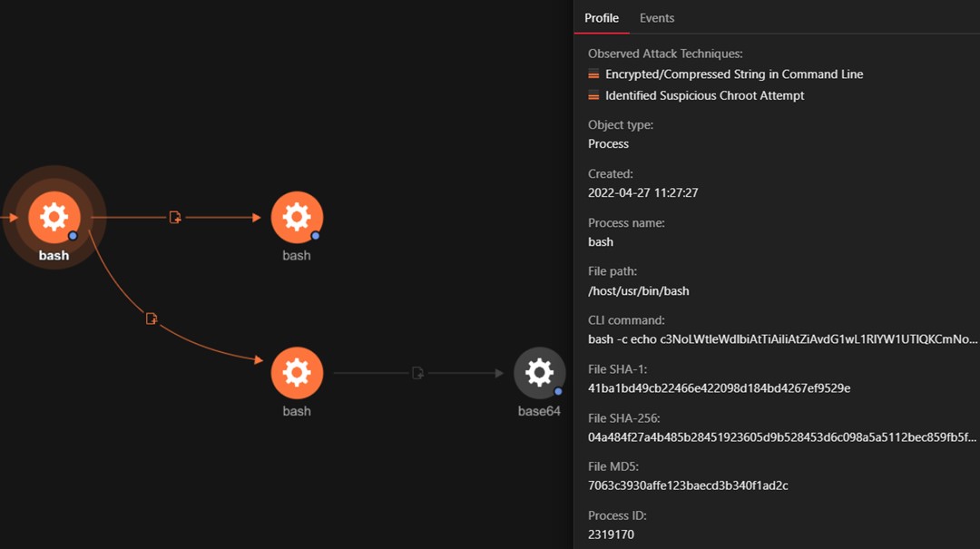Viewport: 980px width, 549px height.
Task: Select the lower bash node connected to base64
Action: click(x=297, y=373)
